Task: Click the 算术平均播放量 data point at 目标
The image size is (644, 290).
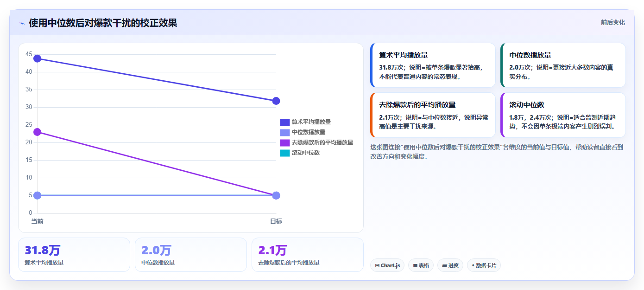Action: pyautogui.click(x=276, y=101)
